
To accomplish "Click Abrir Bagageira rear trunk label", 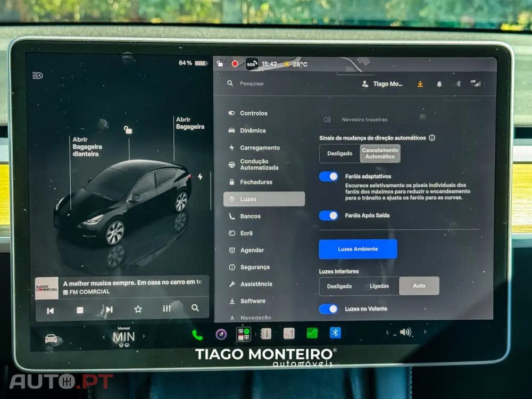I will tap(190, 123).
